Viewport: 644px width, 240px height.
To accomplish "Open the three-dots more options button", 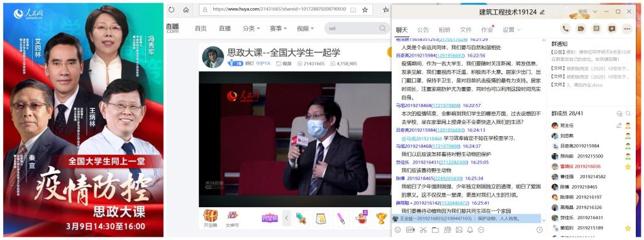I will pyautogui.click(x=627, y=28).
